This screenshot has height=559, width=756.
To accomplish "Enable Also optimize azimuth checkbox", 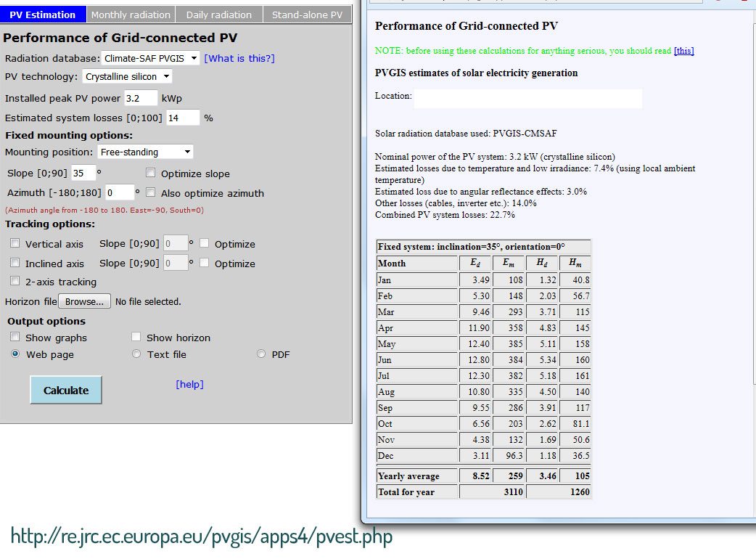I will pos(151,192).
